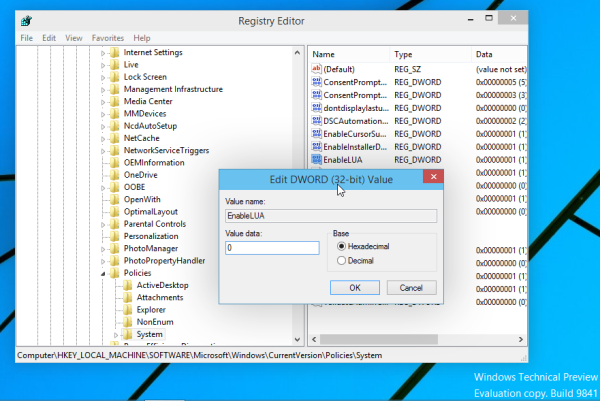Select the EnableLUA value icon

[x=317, y=159]
